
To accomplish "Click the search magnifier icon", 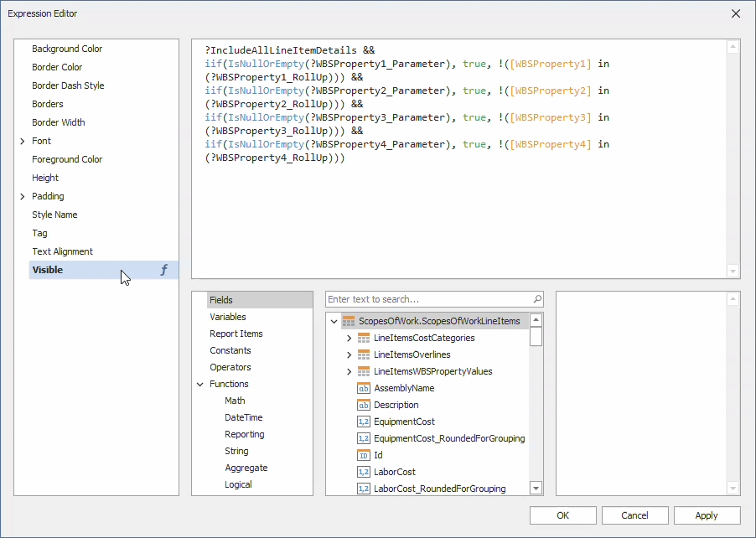I will tap(537, 299).
